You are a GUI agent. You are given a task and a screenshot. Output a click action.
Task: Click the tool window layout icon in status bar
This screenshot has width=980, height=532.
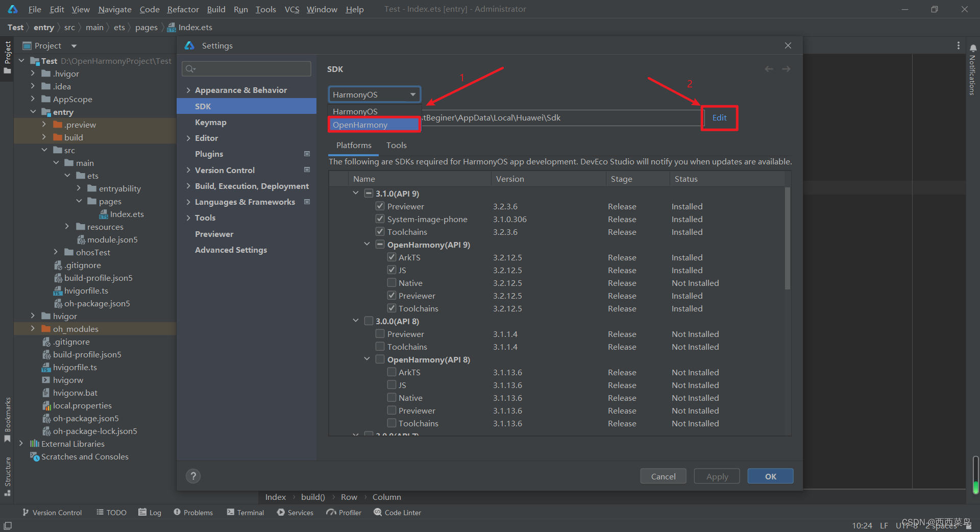(x=8, y=525)
